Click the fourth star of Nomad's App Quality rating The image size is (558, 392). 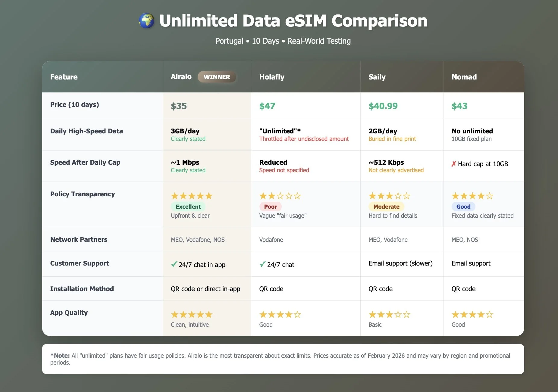481,314
